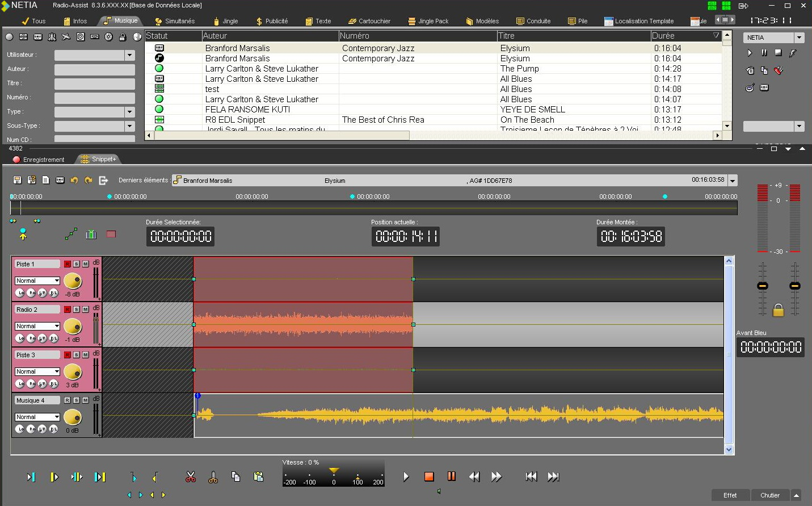Open the Enregistrement tab
812x506 pixels.
coord(39,160)
